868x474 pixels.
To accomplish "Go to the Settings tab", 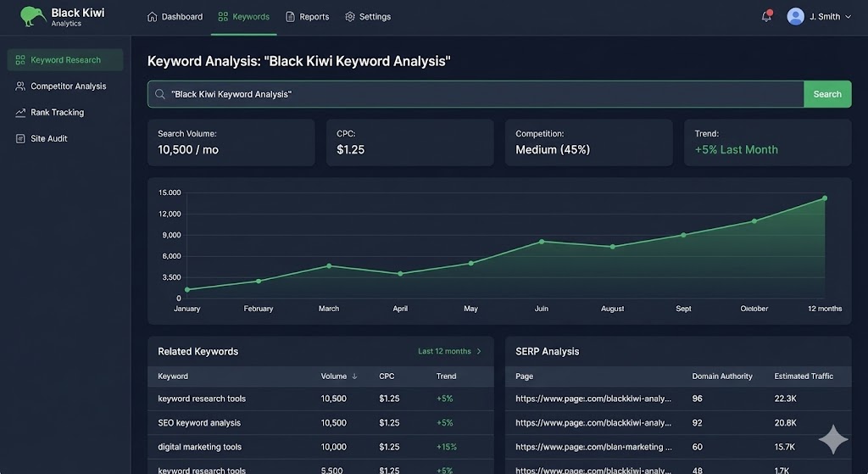I will 368,17.
